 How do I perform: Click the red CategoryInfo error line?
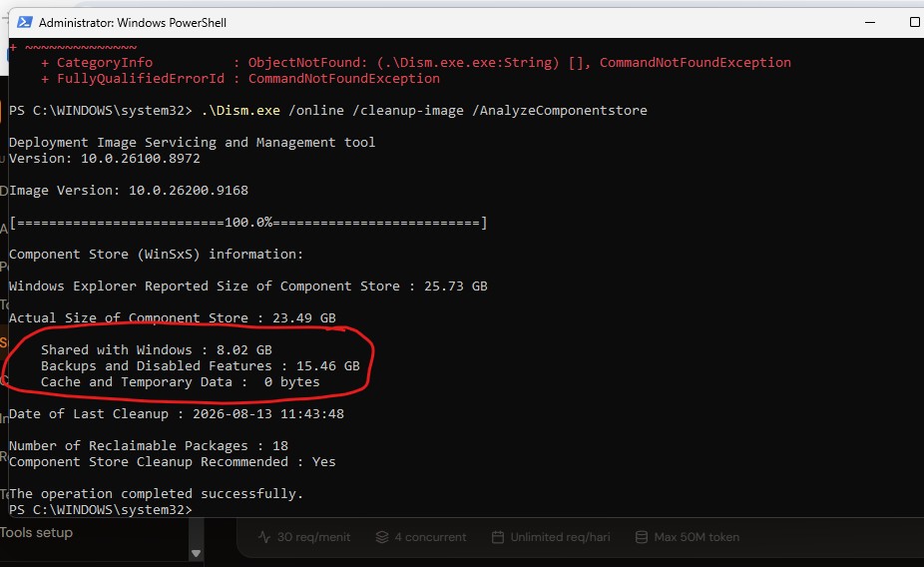coord(416,62)
